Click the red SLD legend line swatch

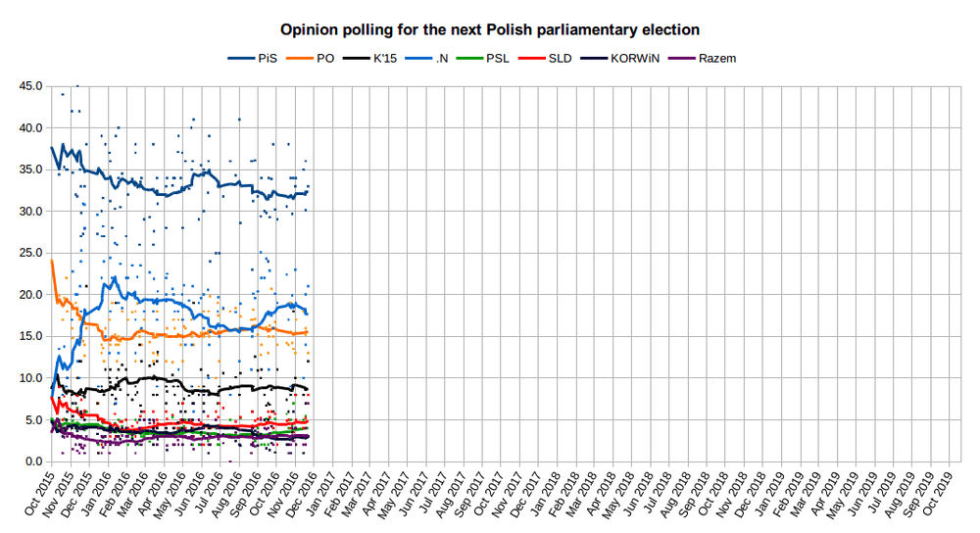[533, 59]
